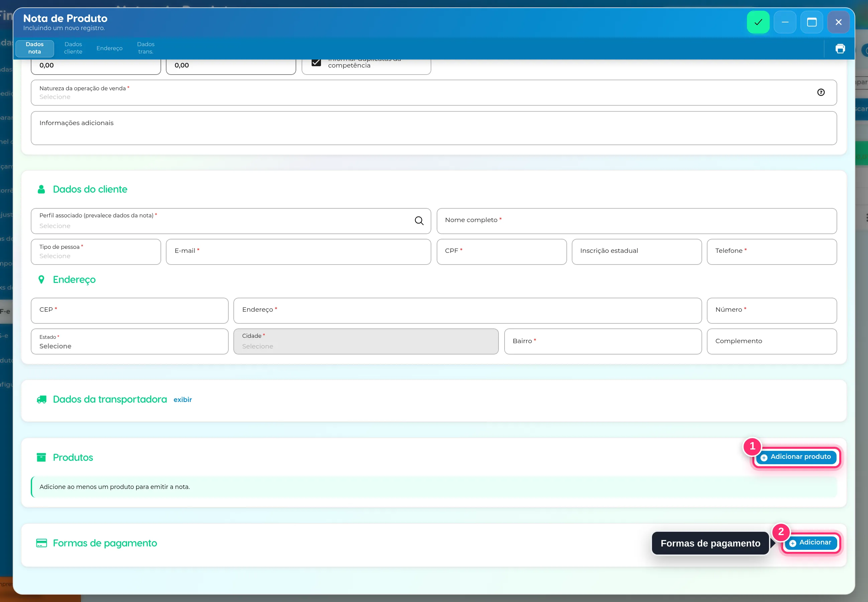
Task: Uncheck the duplicatas da competência checkbox
Action: coord(316,62)
